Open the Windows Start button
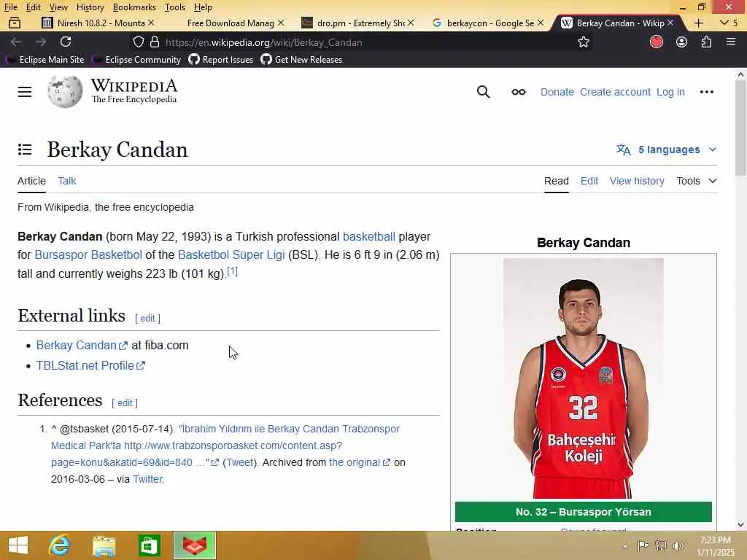Screen dimensions: 747x560 [x=18, y=545]
